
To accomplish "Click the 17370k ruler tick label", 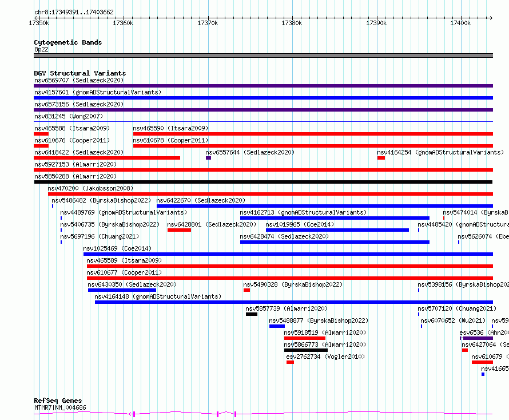I will (208, 23).
